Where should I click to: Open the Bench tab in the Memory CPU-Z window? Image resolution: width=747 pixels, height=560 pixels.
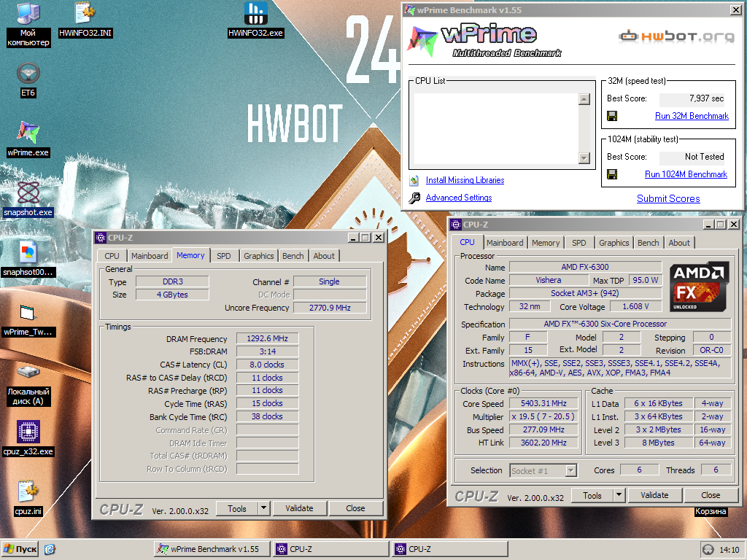coord(293,256)
